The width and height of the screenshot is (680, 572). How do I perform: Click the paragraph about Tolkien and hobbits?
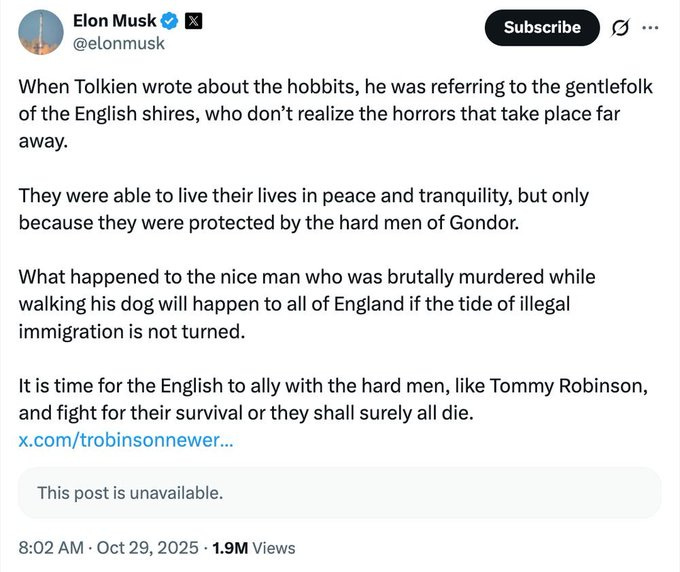click(x=335, y=114)
